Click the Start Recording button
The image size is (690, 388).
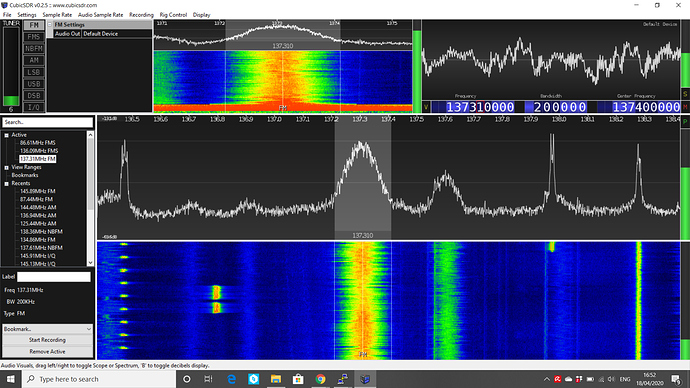pyautogui.click(x=48, y=340)
